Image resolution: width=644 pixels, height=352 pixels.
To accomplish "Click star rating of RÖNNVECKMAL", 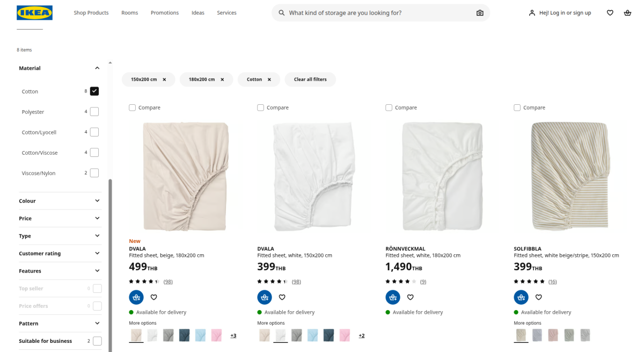I will pos(401,282).
